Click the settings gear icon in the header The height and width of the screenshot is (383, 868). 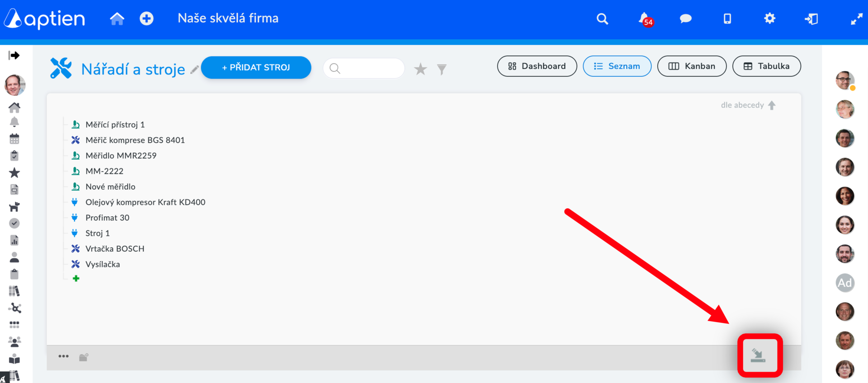(x=769, y=19)
